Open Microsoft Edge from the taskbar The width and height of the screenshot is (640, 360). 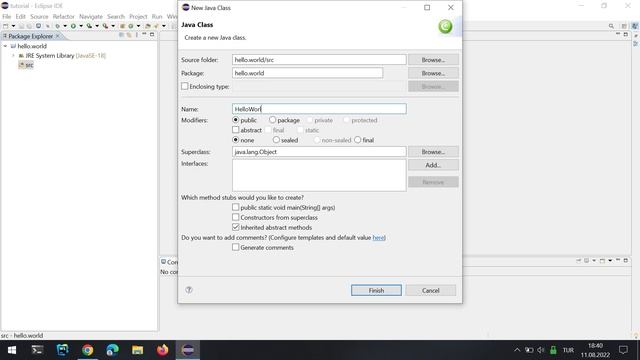click(x=112, y=350)
